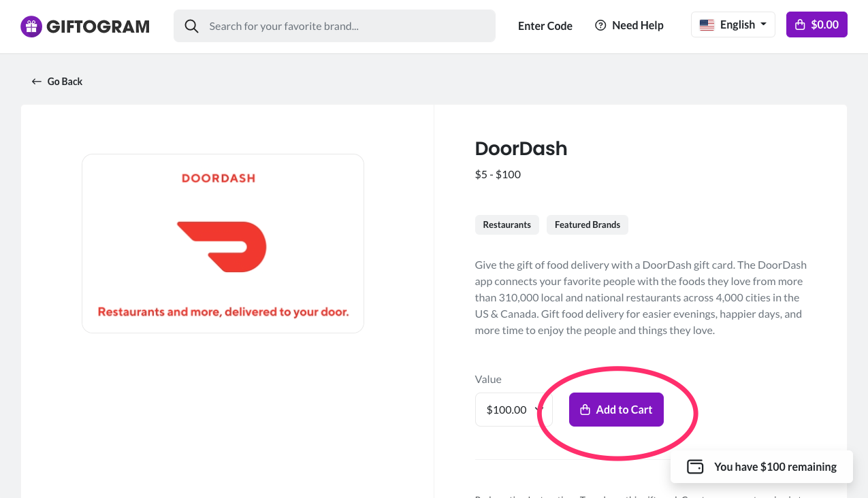Click the US flag icon
The image size is (868, 498).
(x=707, y=25)
